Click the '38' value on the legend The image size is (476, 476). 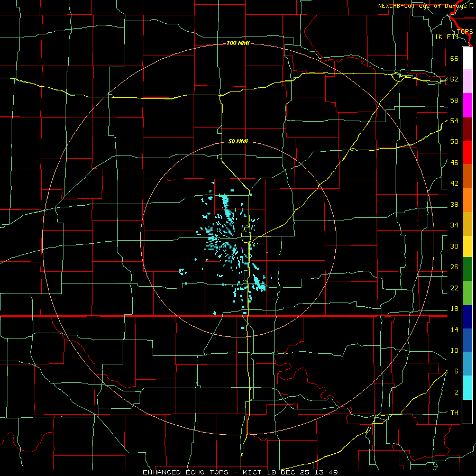[x=454, y=204]
